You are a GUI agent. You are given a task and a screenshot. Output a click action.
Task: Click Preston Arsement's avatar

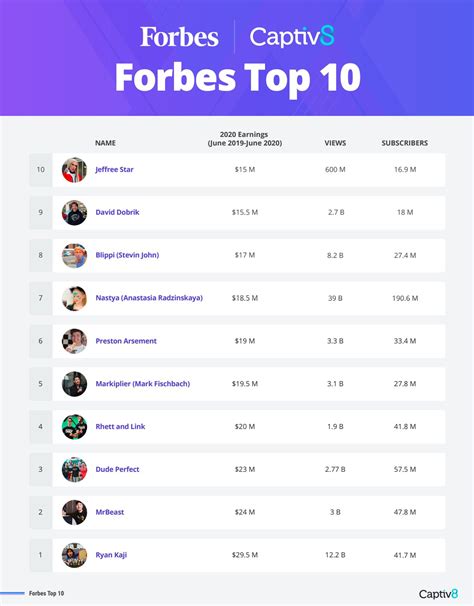[x=74, y=341]
